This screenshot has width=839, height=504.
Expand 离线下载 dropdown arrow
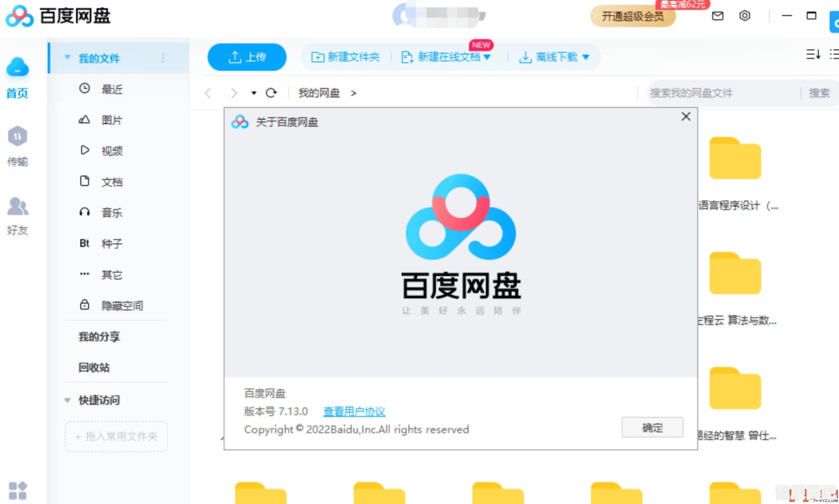click(586, 57)
